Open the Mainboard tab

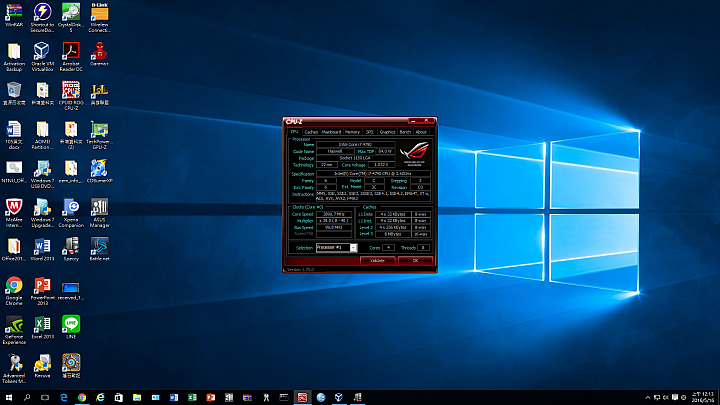[331, 131]
